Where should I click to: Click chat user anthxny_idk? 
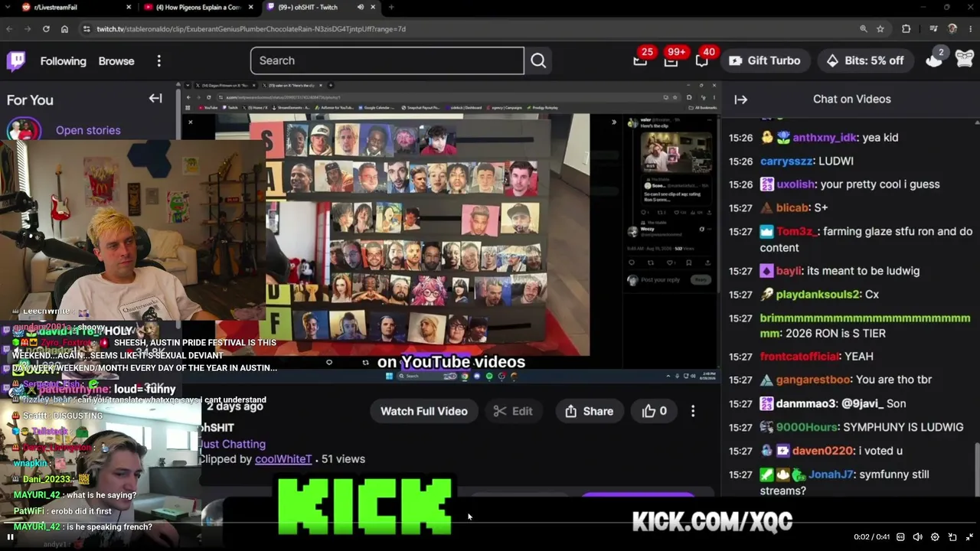pyautogui.click(x=825, y=138)
